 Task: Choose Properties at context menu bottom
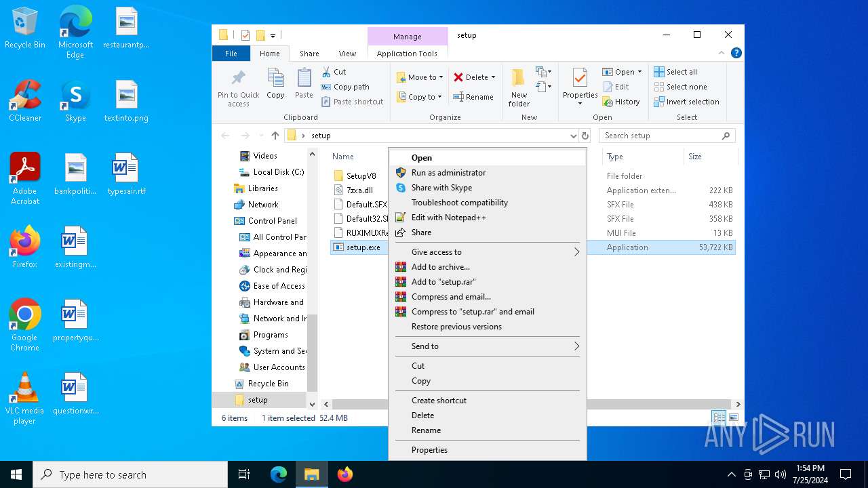487,450
